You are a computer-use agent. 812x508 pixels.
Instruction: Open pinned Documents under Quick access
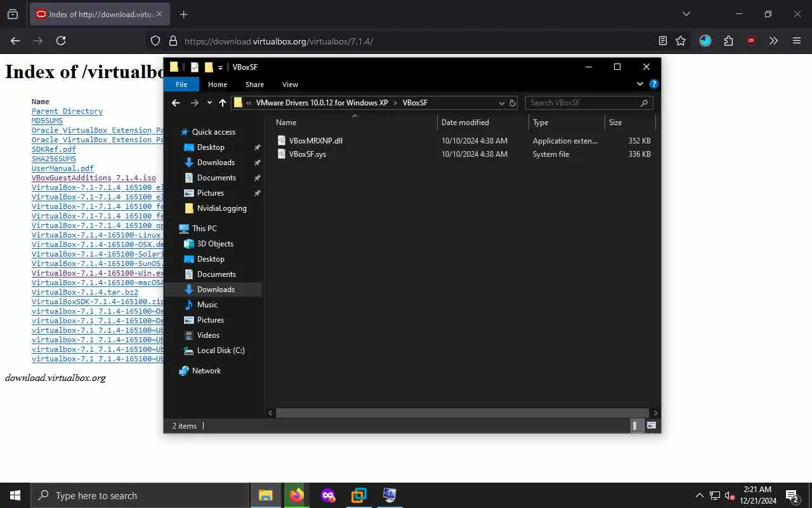[216, 178]
